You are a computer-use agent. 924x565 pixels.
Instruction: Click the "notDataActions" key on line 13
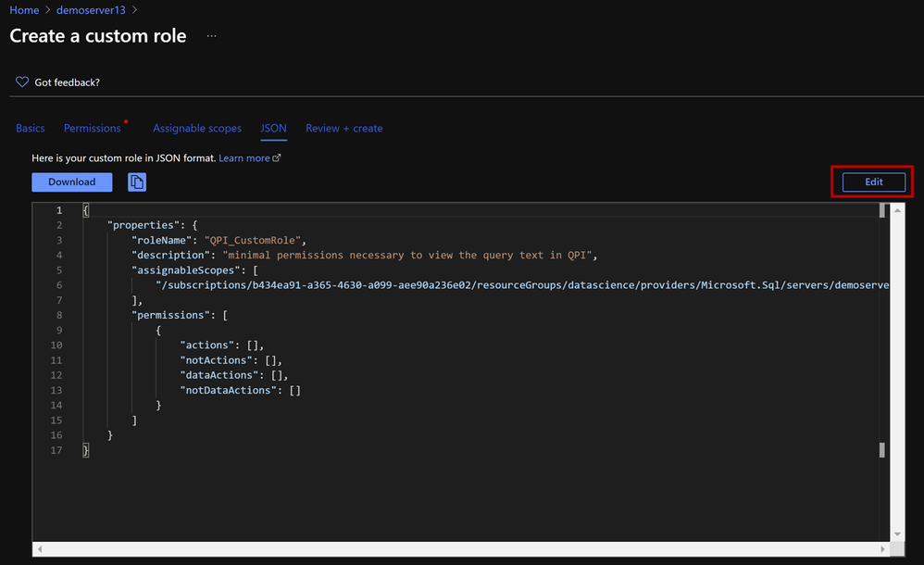[x=228, y=390]
